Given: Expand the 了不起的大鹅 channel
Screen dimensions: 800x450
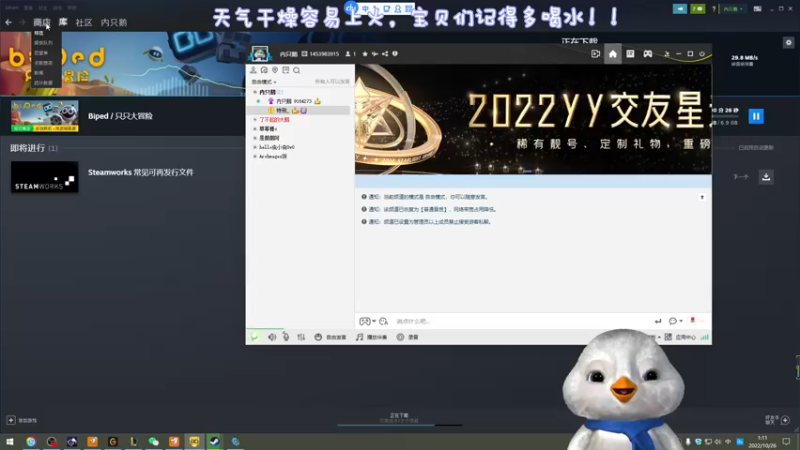Looking at the screenshot, I should (x=255, y=119).
